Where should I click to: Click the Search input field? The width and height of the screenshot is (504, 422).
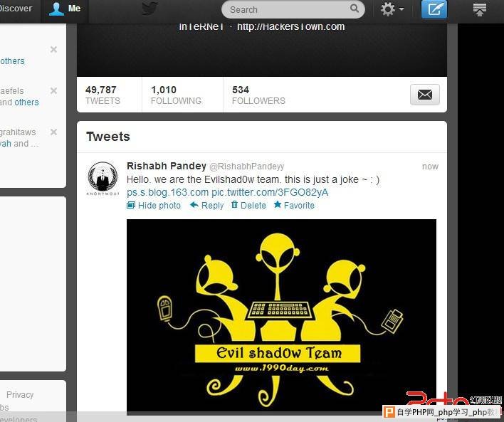coord(293,9)
